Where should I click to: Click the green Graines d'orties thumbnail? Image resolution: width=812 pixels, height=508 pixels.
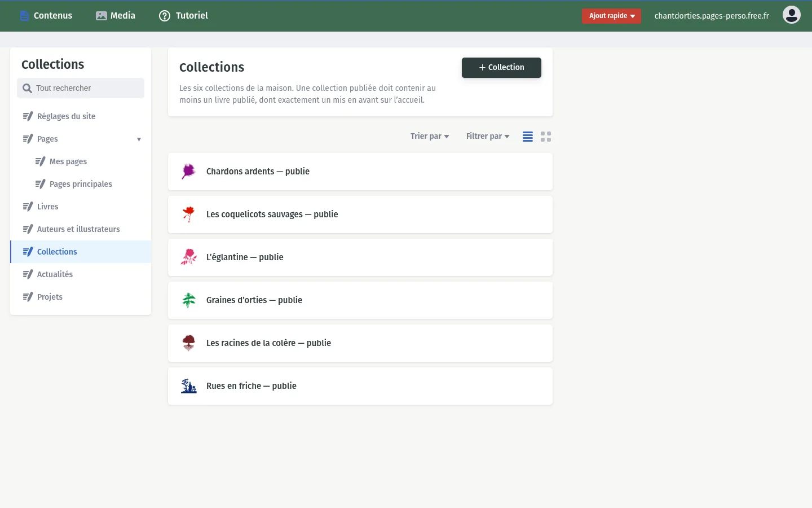(x=188, y=300)
